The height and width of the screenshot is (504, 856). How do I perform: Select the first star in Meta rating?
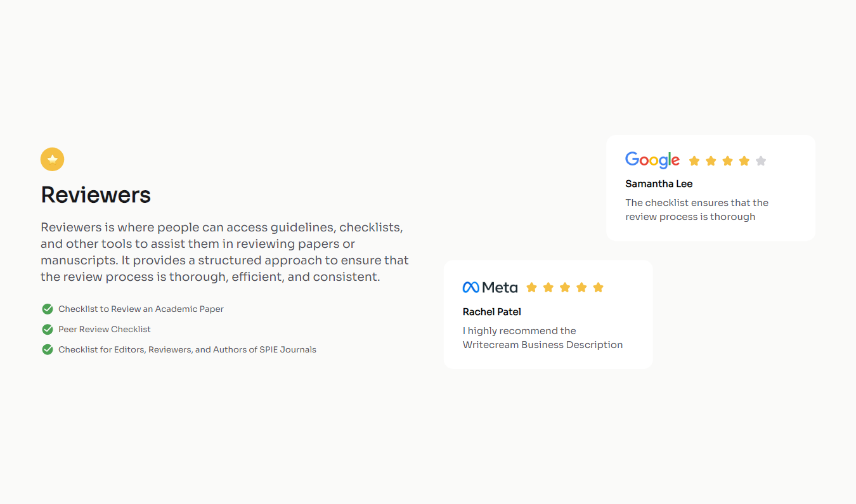tap(532, 288)
